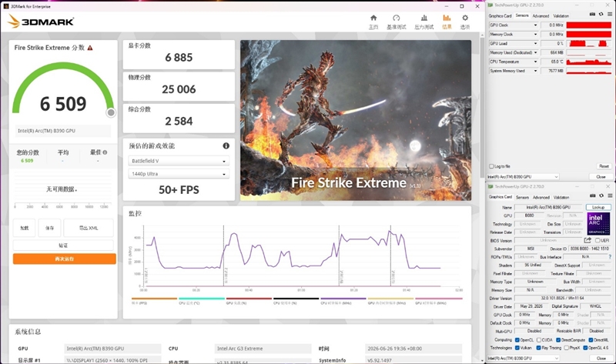Image resolution: width=616 pixels, height=364 pixels.
Task: Open hamburger menu in GPU-Z Sensors window
Action: [x=609, y=15]
